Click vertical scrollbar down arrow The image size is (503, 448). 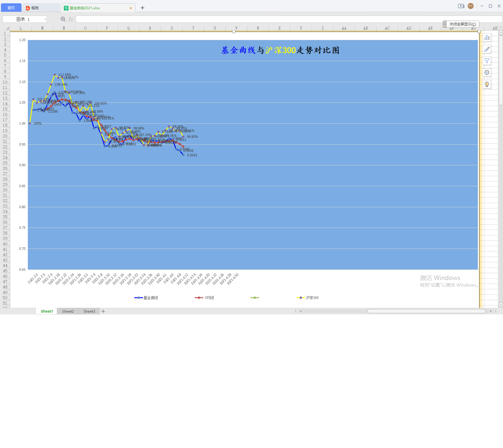click(501, 305)
